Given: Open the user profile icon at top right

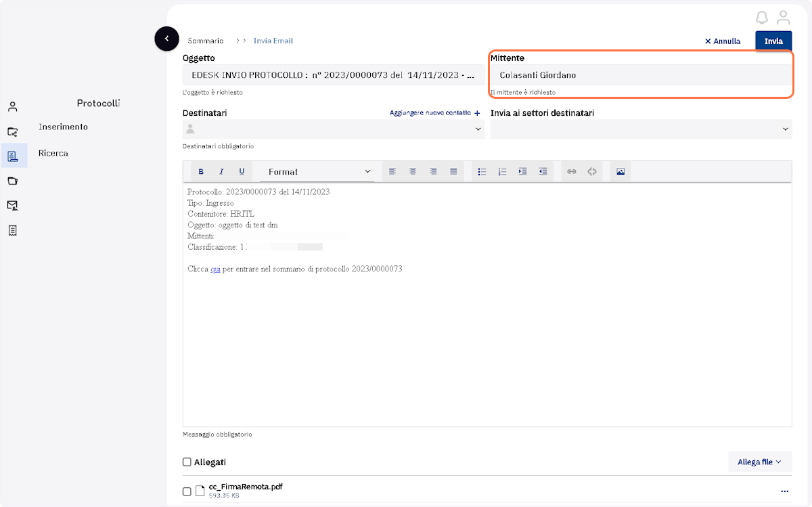Looking at the screenshot, I should coord(784,17).
